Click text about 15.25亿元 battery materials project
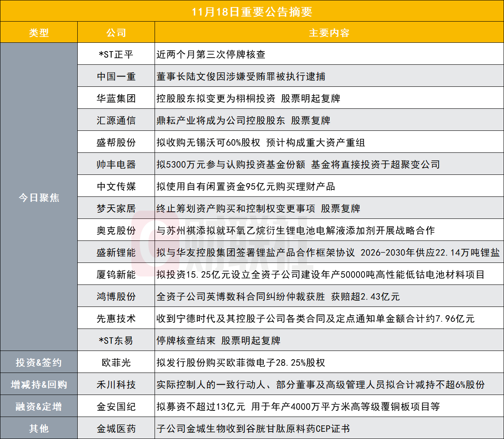Screen dimensions: 504x439 pyautogui.click(x=321, y=275)
